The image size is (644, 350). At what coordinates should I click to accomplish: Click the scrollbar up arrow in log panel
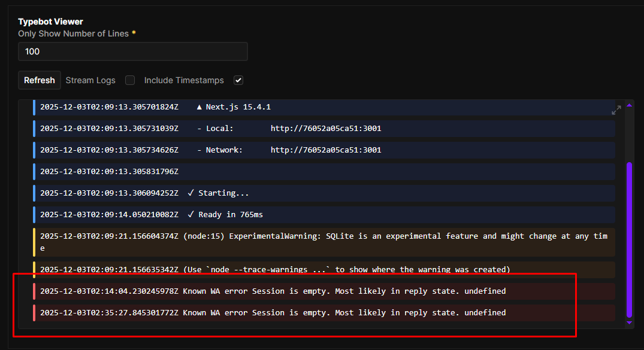(x=629, y=105)
